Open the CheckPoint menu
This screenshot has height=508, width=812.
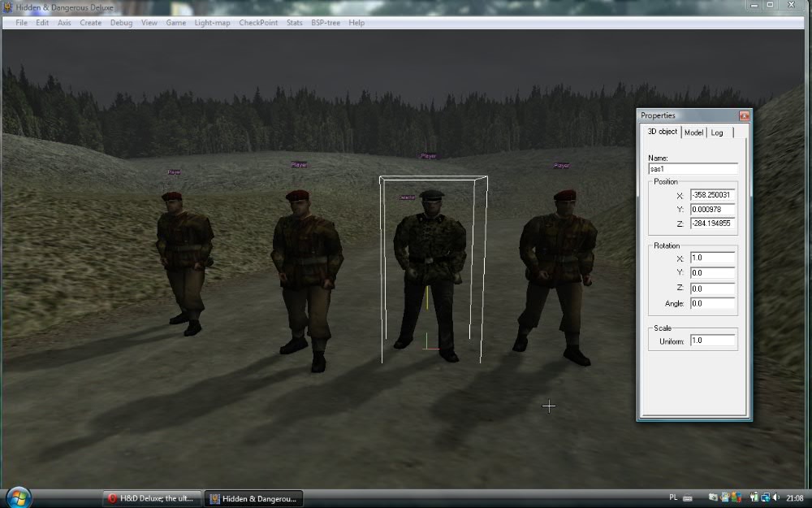point(258,23)
